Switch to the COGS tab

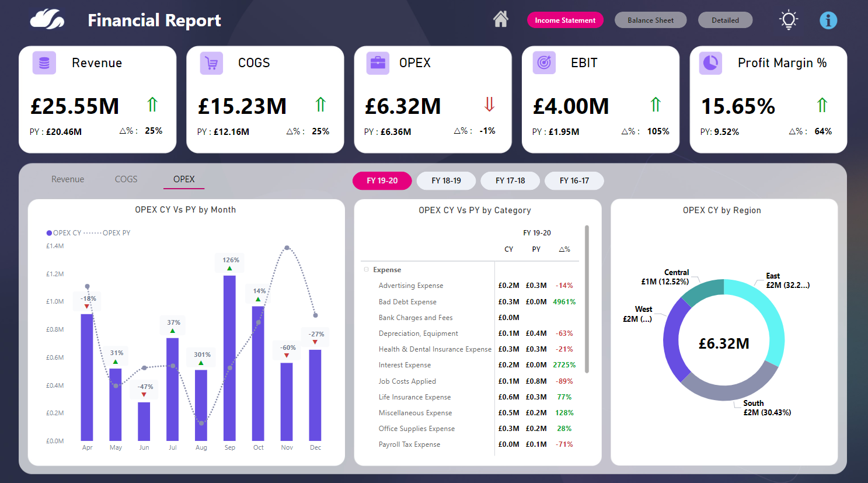click(126, 179)
